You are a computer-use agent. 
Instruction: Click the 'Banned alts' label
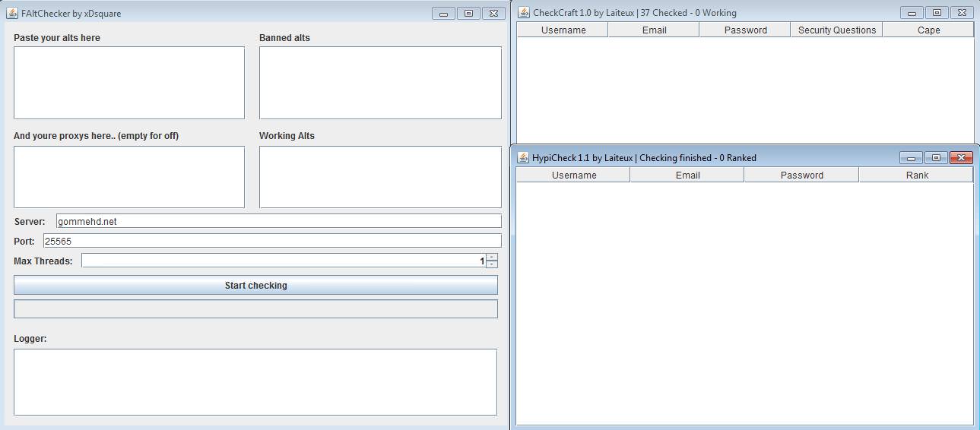284,37
